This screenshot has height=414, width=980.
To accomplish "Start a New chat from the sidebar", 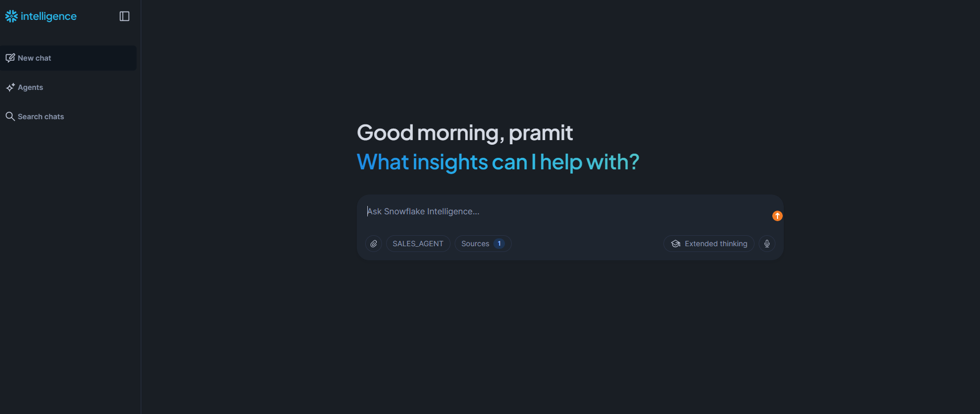I will 35,58.
